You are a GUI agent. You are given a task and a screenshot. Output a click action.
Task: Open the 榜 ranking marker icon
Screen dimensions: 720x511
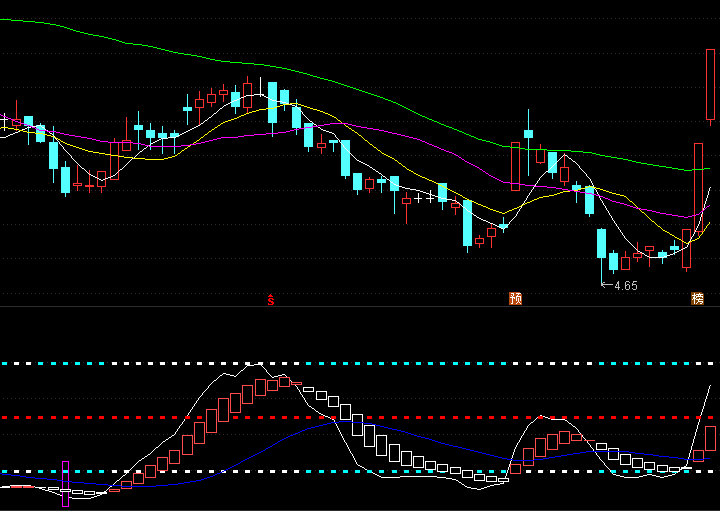(698, 298)
